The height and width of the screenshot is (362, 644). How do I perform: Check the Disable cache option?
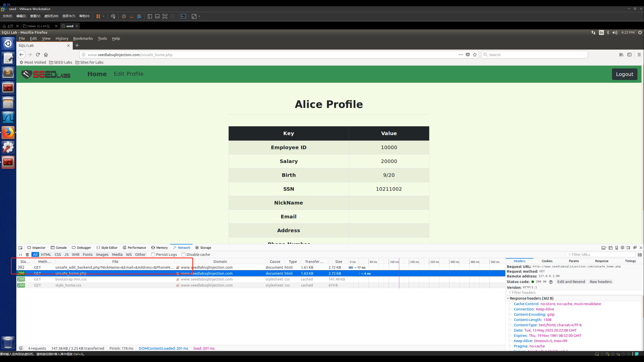point(184,254)
